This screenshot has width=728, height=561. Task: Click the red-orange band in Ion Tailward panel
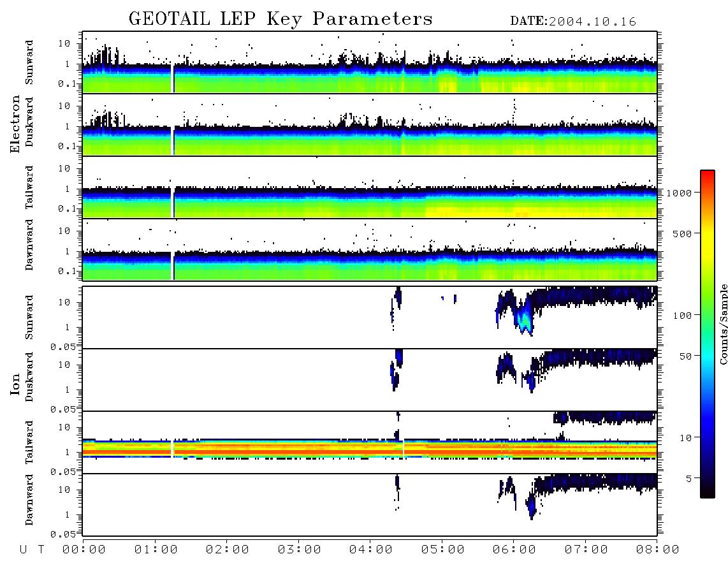pos(370,451)
